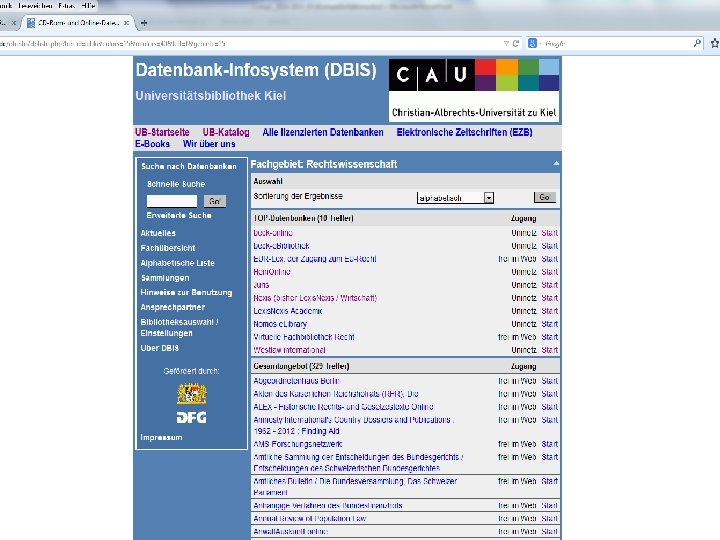Reload the page with the refresh icon
This screenshot has height=540, width=720.
tap(516, 44)
